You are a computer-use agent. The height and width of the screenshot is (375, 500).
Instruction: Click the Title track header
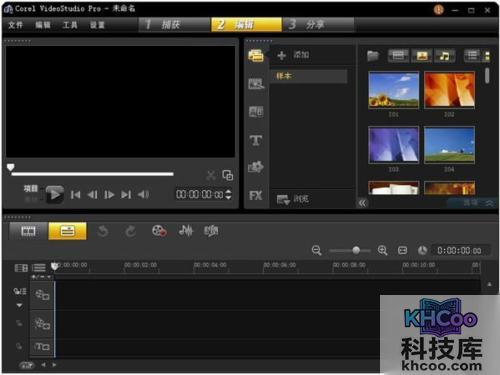[42, 347]
